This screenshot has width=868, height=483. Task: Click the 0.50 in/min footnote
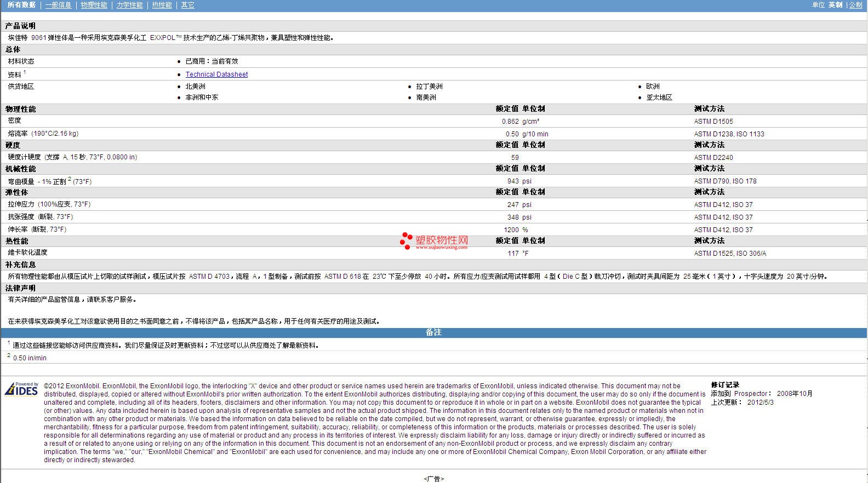30,358
